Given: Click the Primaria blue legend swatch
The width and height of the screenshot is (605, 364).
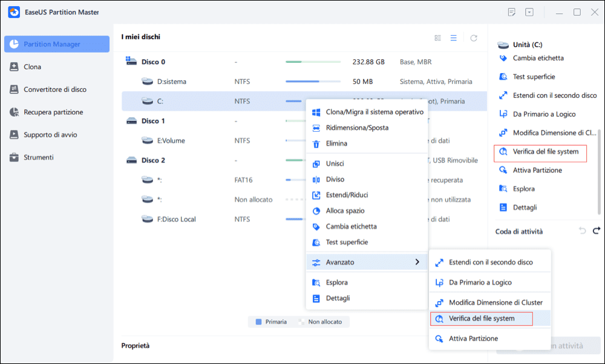Looking at the screenshot, I should tap(259, 322).
